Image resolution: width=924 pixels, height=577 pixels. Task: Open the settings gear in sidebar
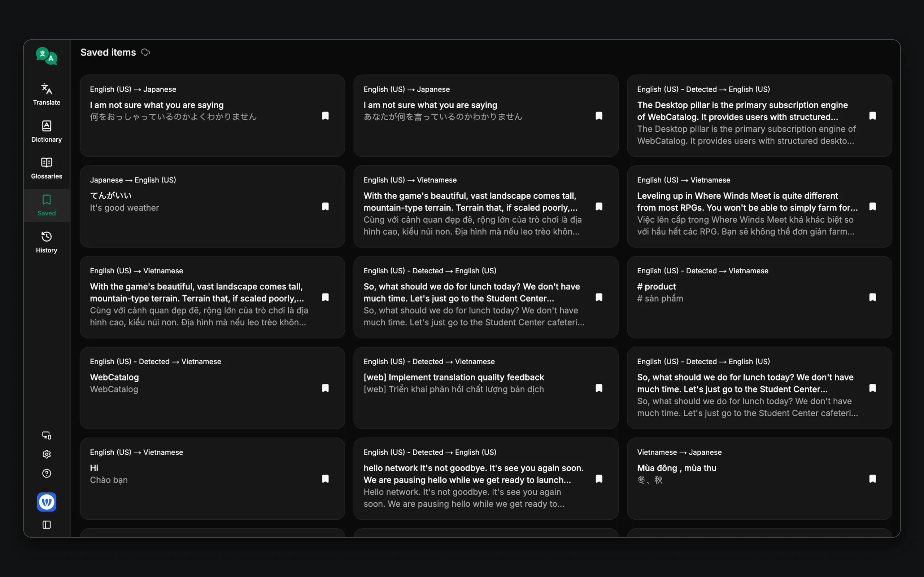pos(47,454)
